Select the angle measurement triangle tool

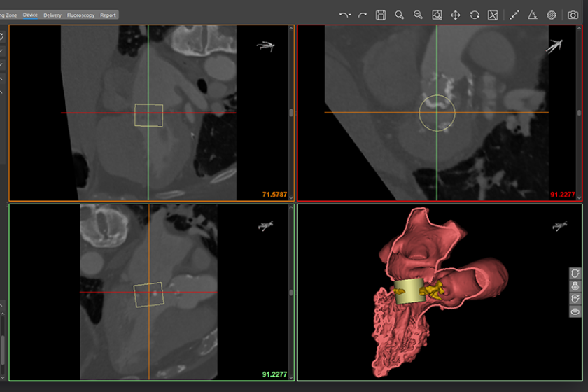click(x=533, y=15)
